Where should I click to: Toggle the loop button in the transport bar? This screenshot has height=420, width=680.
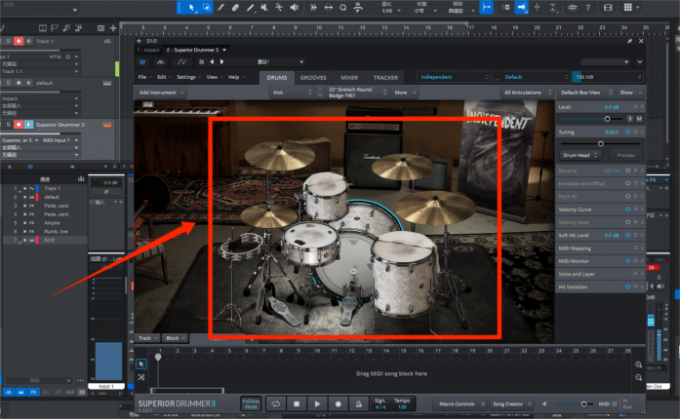tap(276, 404)
